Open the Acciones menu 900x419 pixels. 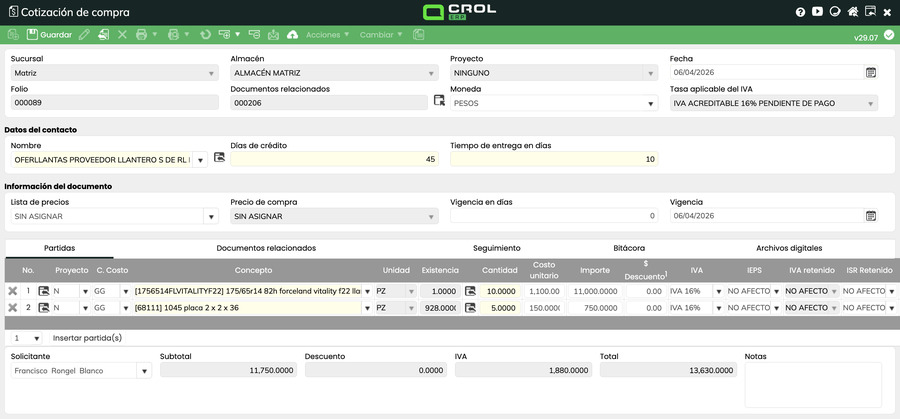[326, 34]
